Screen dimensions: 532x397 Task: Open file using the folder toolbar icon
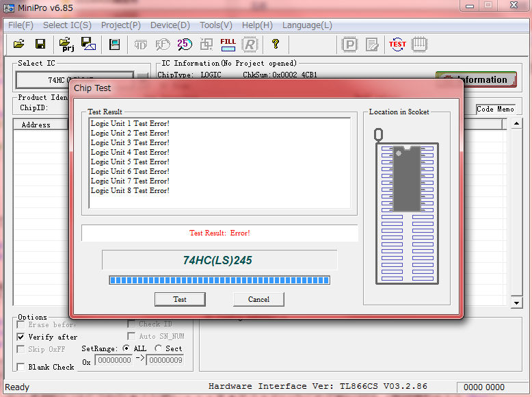coord(18,44)
